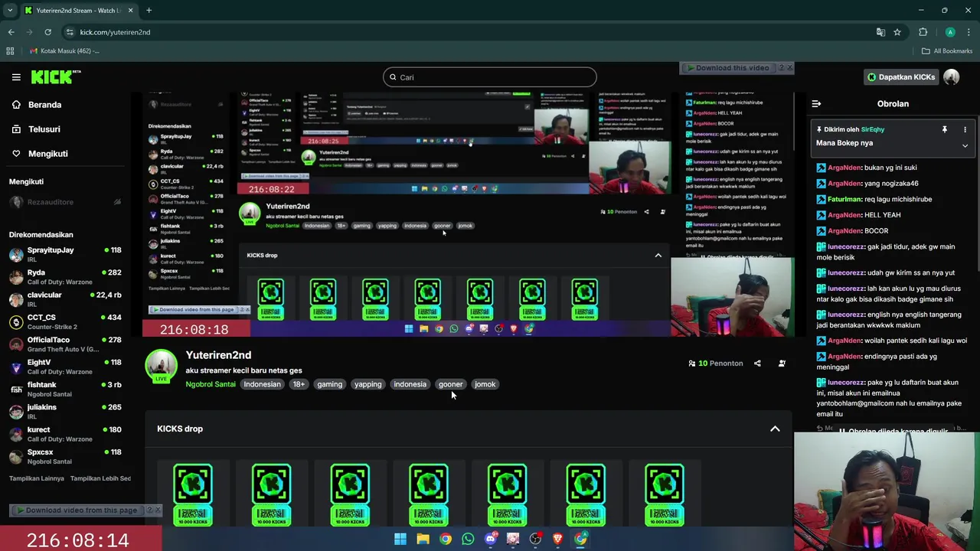Open SprayitupJay's recommended channel
Viewport: 980px width, 551px height.
pyautogui.click(x=65, y=256)
